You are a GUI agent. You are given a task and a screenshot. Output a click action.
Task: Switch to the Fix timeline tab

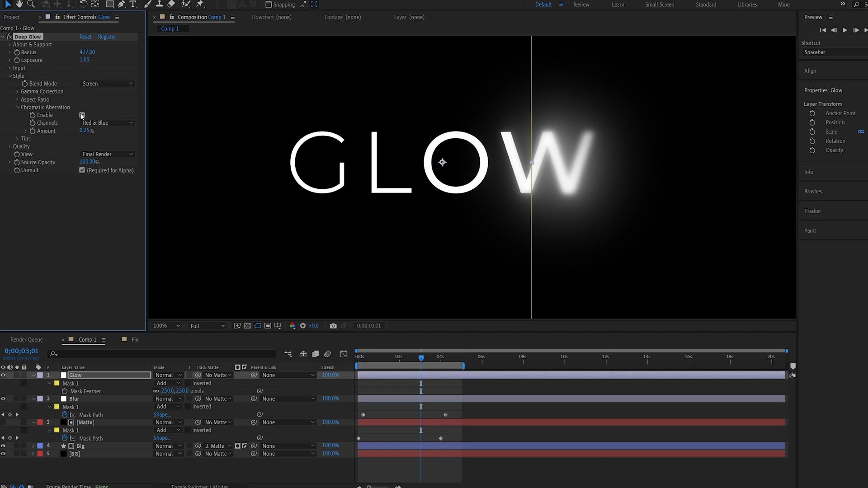(x=135, y=340)
